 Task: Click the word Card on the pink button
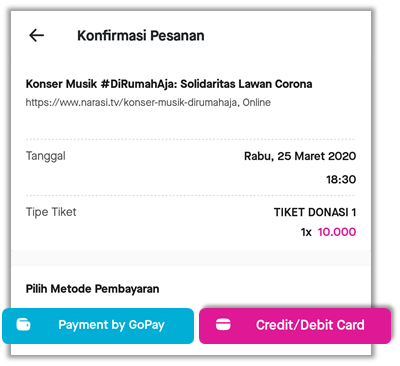[350, 325]
